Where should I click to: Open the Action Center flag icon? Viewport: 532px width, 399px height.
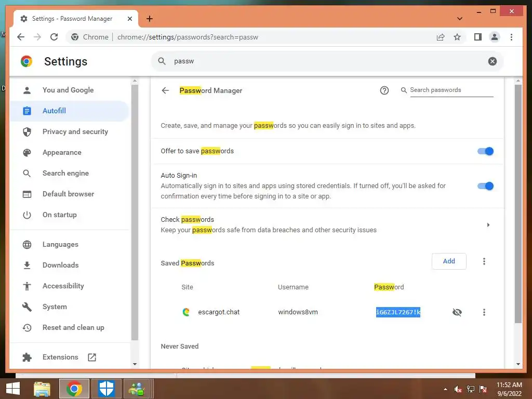coord(483,389)
